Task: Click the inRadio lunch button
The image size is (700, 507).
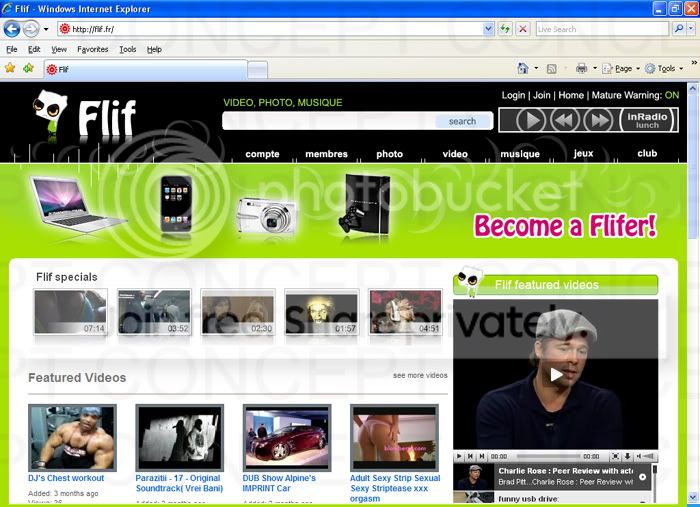Action: click(x=647, y=120)
